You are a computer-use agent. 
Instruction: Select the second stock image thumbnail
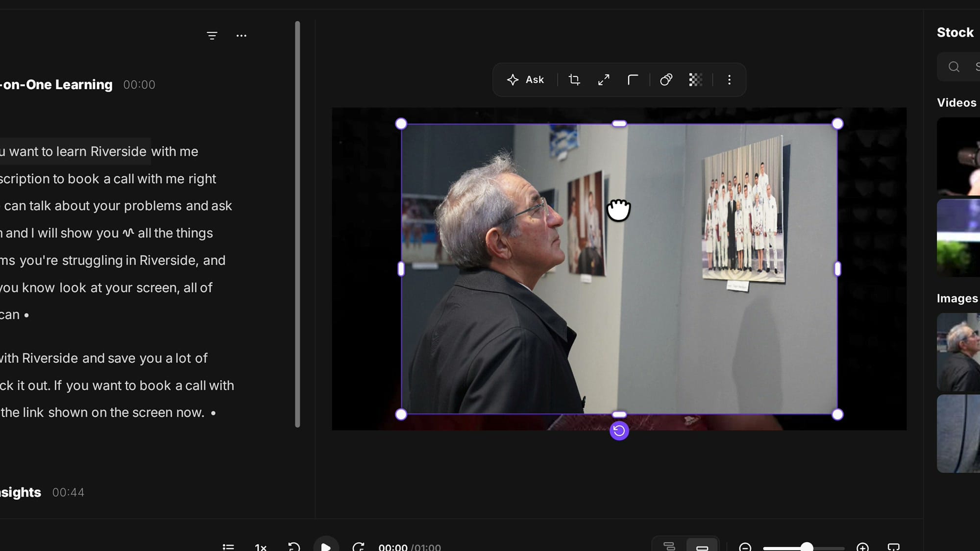point(958,434)
